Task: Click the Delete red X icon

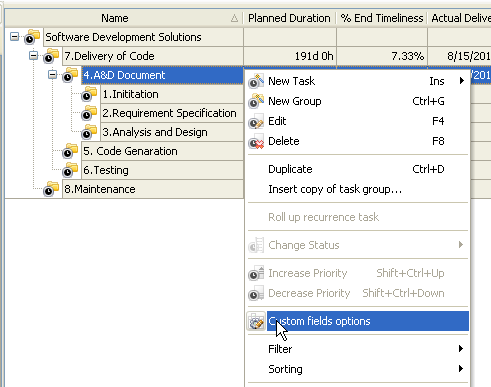Action: 256,141
